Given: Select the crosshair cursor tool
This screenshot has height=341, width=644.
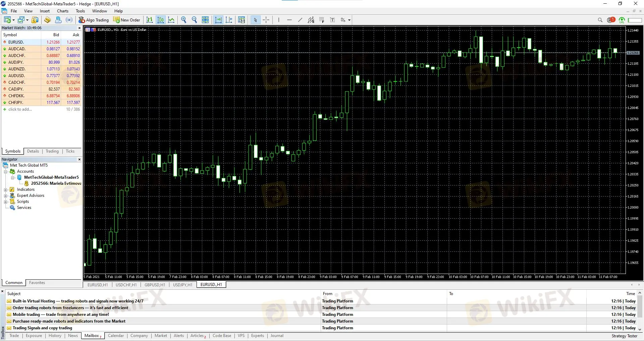Looking at the screenshot, I should tap(266, 20).
